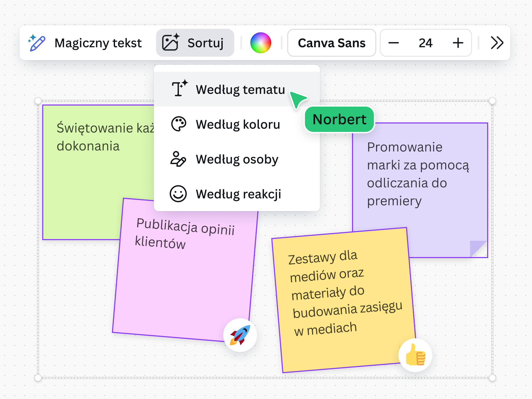Sort notes by theme with Według tematu

tap(240, 90)
